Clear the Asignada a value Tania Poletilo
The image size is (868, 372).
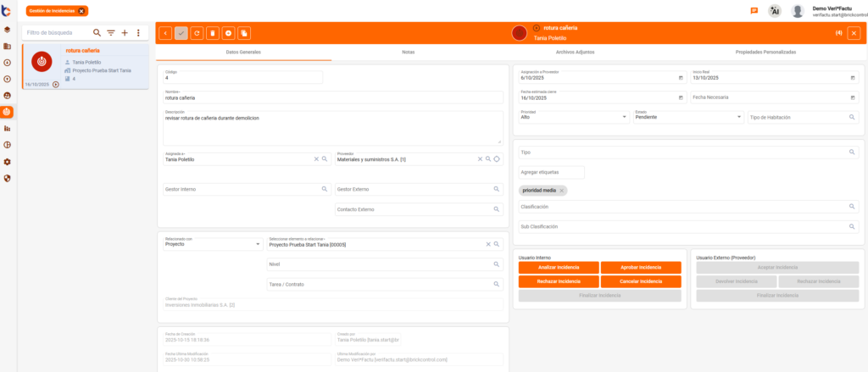316,159
